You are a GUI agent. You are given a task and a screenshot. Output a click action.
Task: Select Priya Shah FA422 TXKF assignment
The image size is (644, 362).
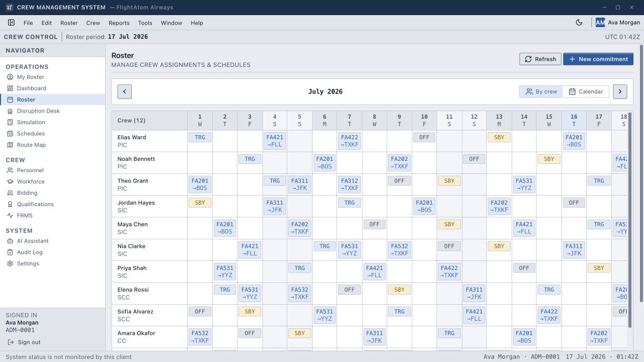pyautogui.click(x=449, y=271)
